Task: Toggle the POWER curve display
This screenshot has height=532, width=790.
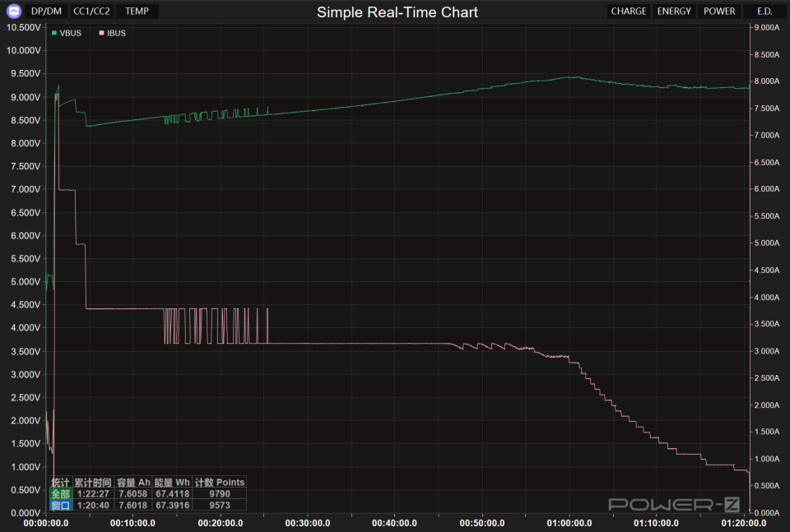Action: pyautogui.click(x=719, y=11)
